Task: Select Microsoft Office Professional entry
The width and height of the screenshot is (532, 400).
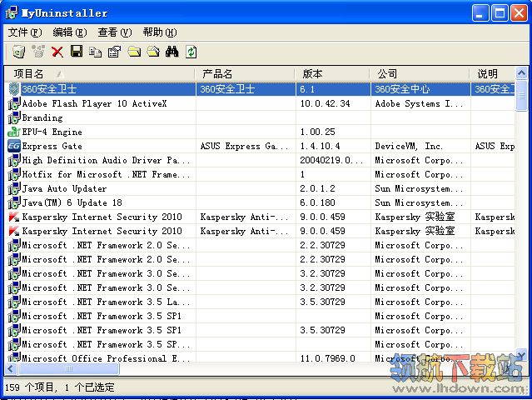Action: (106, 357)
